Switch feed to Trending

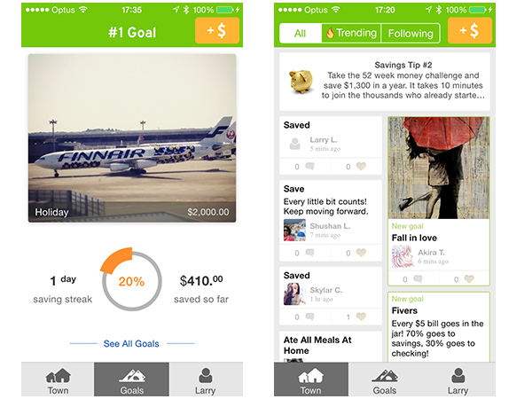coord(351,34)
